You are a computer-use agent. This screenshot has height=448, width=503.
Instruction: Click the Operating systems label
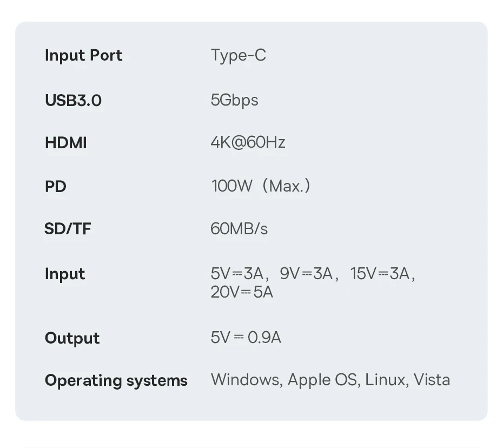(x=116, y=380)
